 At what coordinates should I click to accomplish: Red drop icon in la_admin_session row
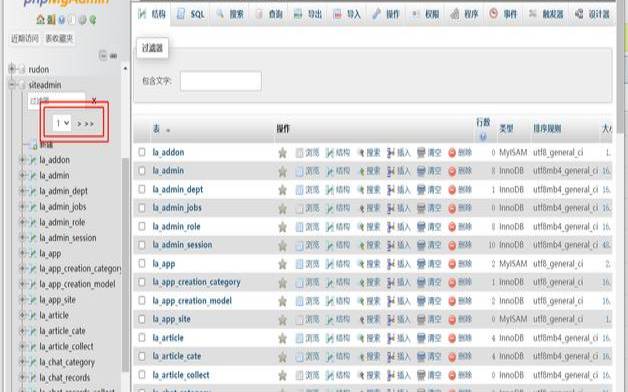452,245
